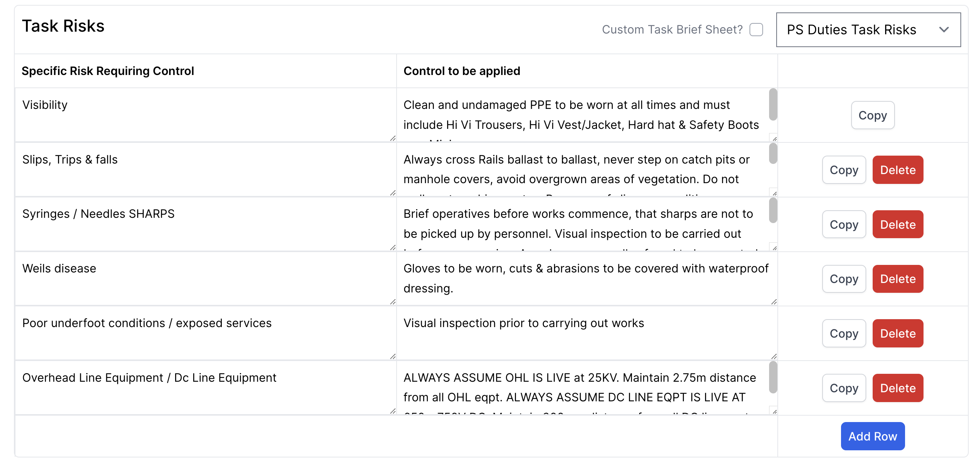Click the Add Row button

click(x=873, y=436)
